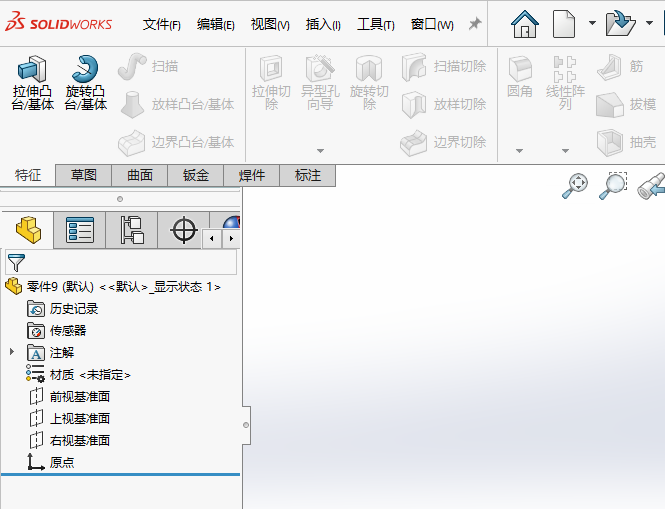Open the 编辑(E) menu
Screen dimensions: 665x509
[x=215, y=24]
